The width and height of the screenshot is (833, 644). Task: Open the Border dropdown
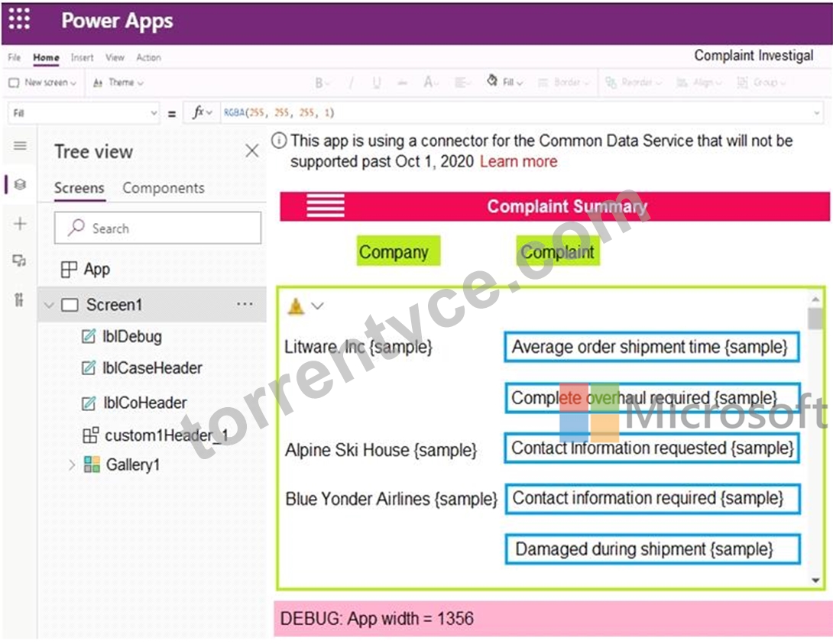coord(564,83)
